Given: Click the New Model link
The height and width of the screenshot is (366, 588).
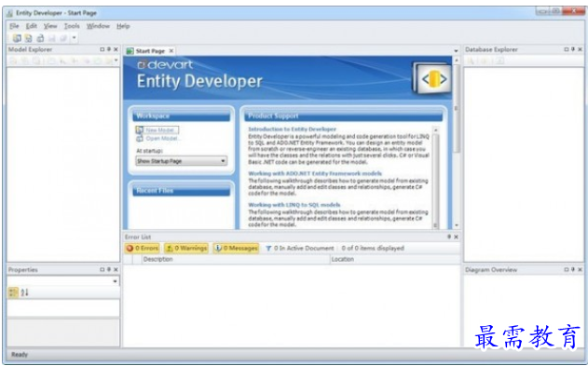Looking at the screenshot, I should point(159,130).
